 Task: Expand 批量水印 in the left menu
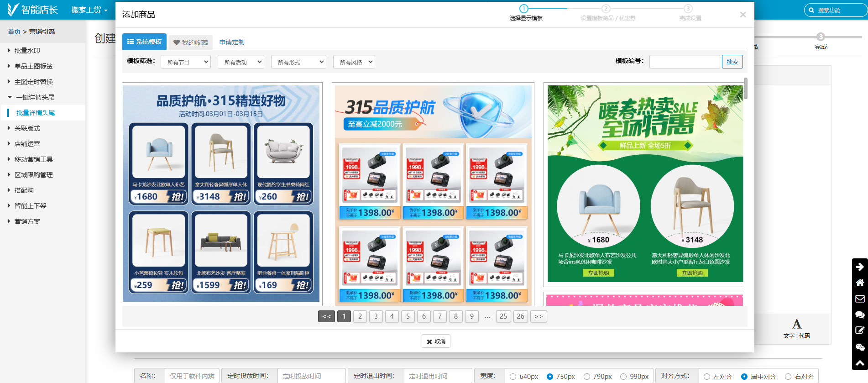(x=27, y=51)
